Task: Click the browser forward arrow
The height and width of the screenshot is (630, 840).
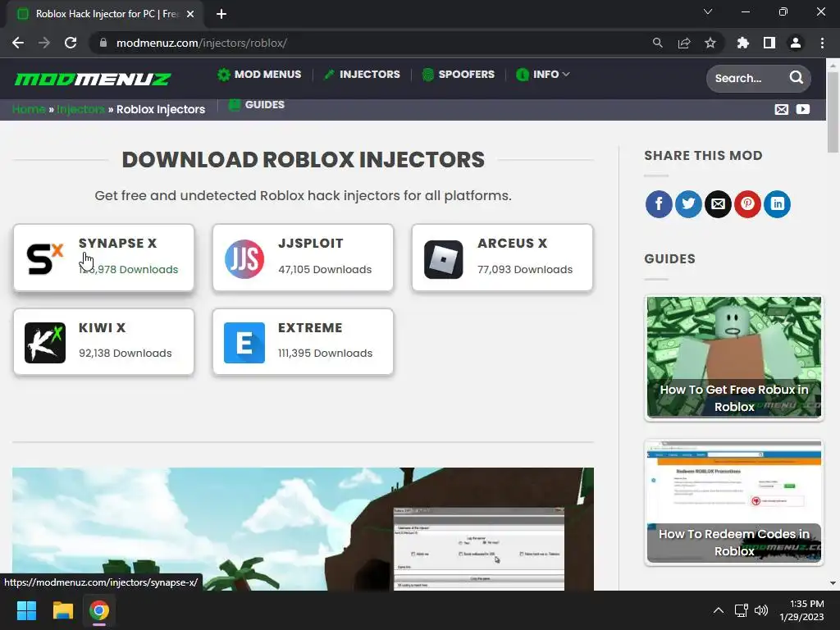Action: coord(44,43)
